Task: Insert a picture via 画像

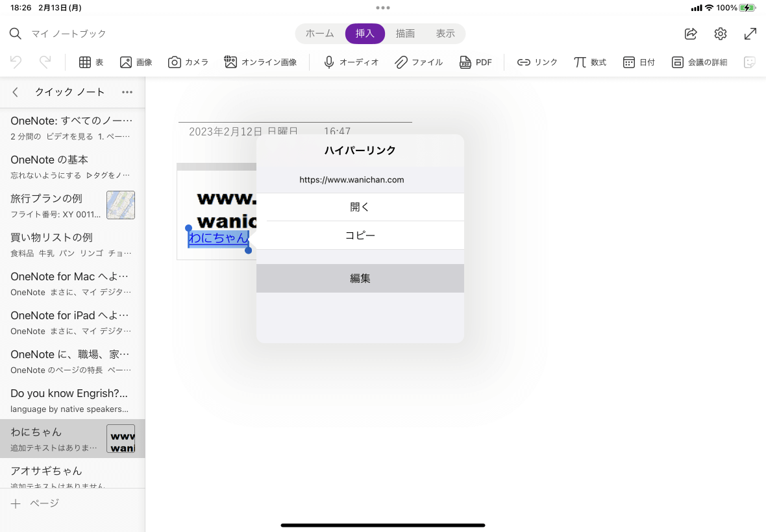Action: point(136,62)
